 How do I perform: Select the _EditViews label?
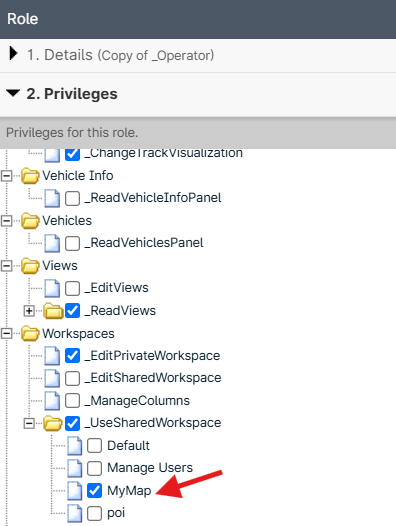coord(116,288)
